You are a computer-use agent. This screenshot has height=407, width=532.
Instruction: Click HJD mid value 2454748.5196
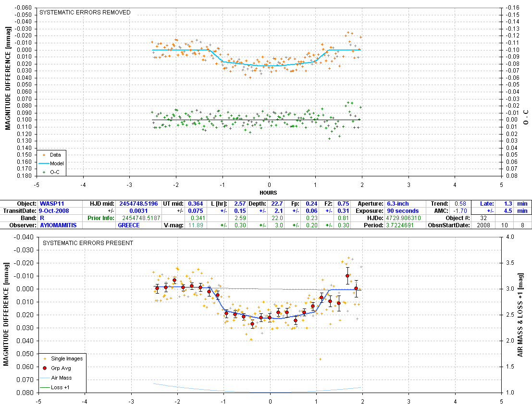point(138,204)
